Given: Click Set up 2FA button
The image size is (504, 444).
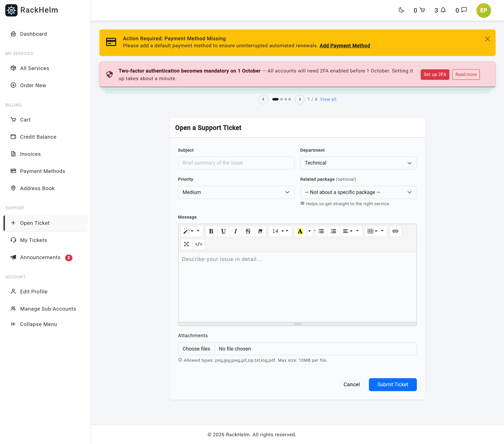Looking at the screenshot, I should [435, 74].
